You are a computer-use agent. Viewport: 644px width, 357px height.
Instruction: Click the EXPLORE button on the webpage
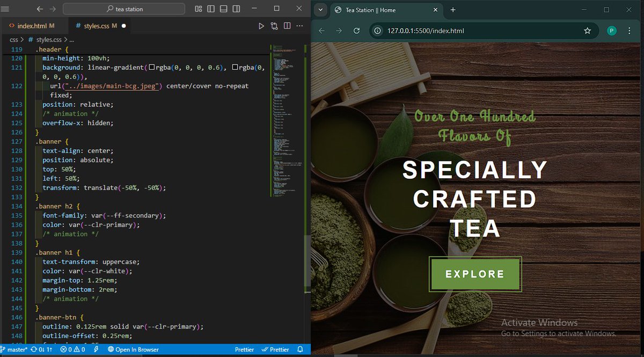click(x=475, y=274)
